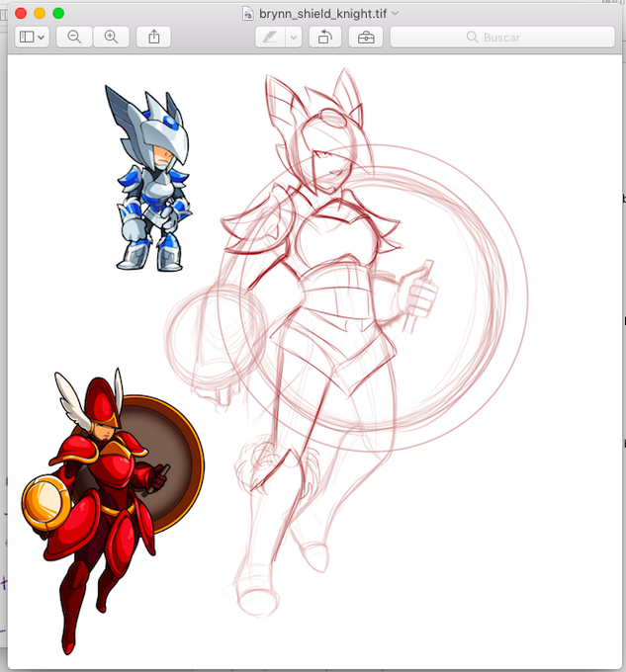
Task: Click the red Shield Knight illustration
Action: [113, 510]
